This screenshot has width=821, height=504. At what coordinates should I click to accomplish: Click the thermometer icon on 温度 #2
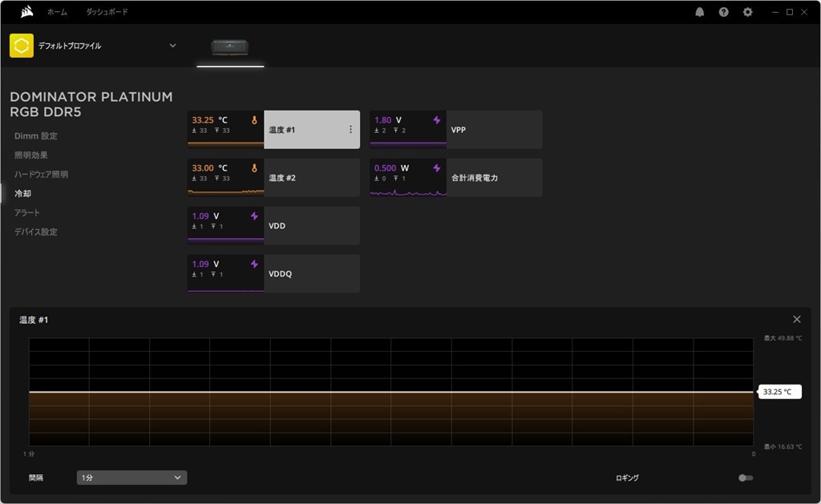click(x=254, y=168)
